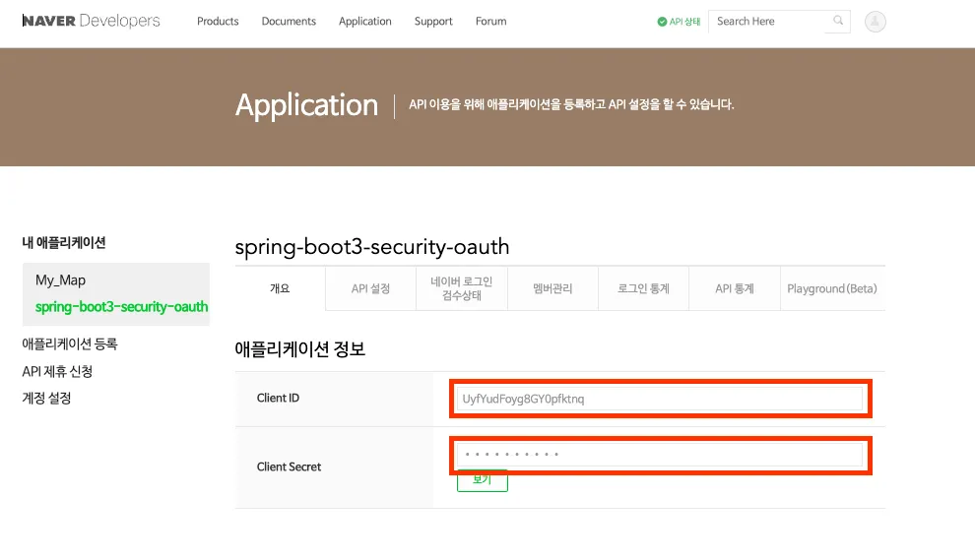Open the user profile avatar
Screen dimensions: 975x560
pyautogui.click(x=875, y=22)
